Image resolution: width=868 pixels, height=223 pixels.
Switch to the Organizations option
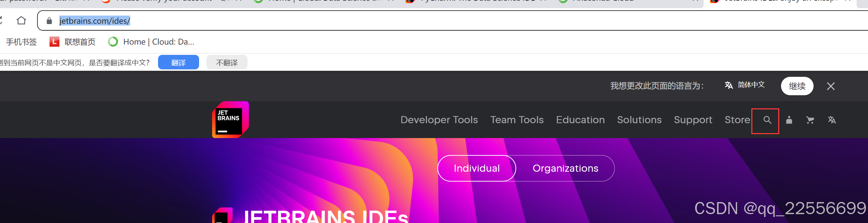[x=565, y=168]
